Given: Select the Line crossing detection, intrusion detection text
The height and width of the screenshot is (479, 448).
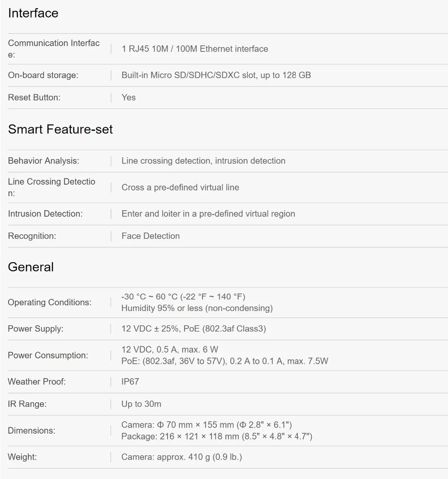Looking at the screenshot, I should tap(203, 161).
